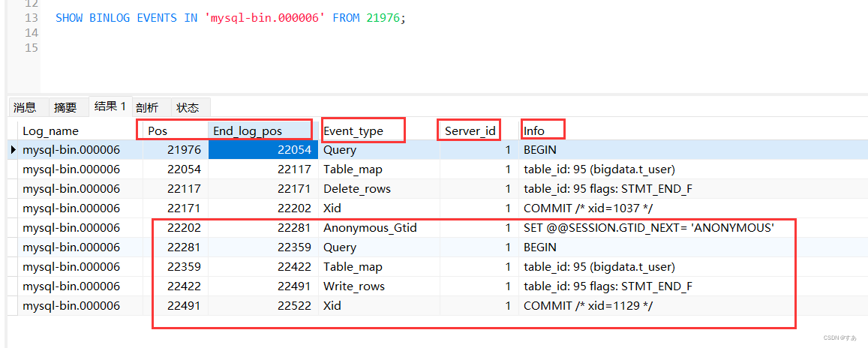Select Pos cell 21976 in the results grid
868x348 pixels.
click(x=176, y=149)
